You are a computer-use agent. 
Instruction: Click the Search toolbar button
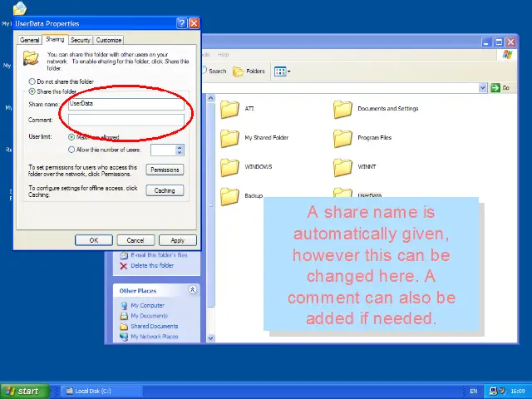coord(214,71)
